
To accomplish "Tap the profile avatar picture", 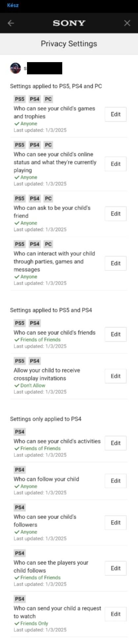I will 15,68.
